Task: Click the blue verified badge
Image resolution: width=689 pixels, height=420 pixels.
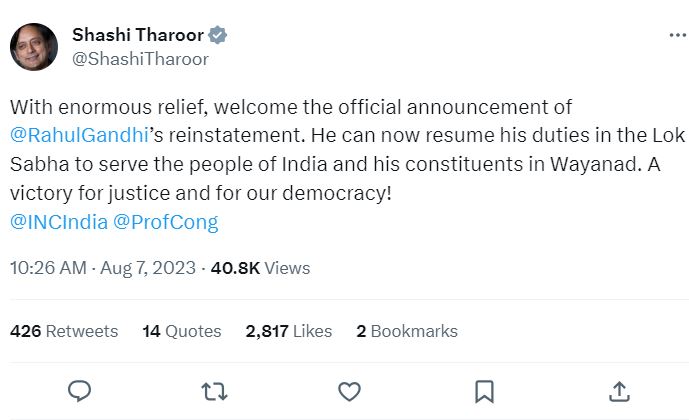Action: pyautogui.click(x=217, y=35)
